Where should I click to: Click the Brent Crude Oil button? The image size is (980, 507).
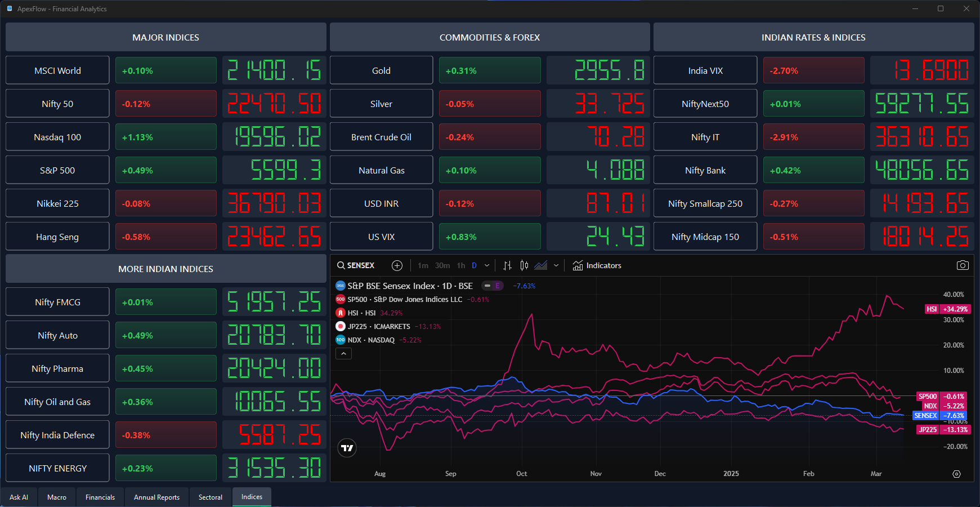click(381, 137)
